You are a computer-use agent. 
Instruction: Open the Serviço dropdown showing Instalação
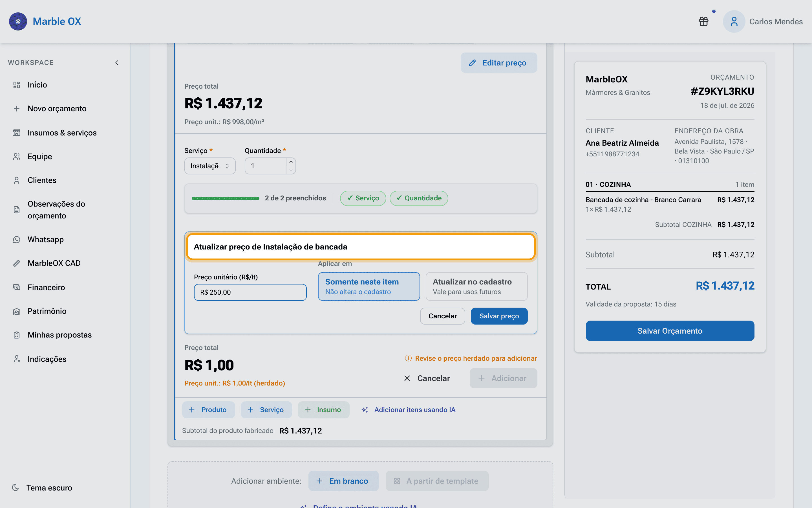tap(210, 166)
